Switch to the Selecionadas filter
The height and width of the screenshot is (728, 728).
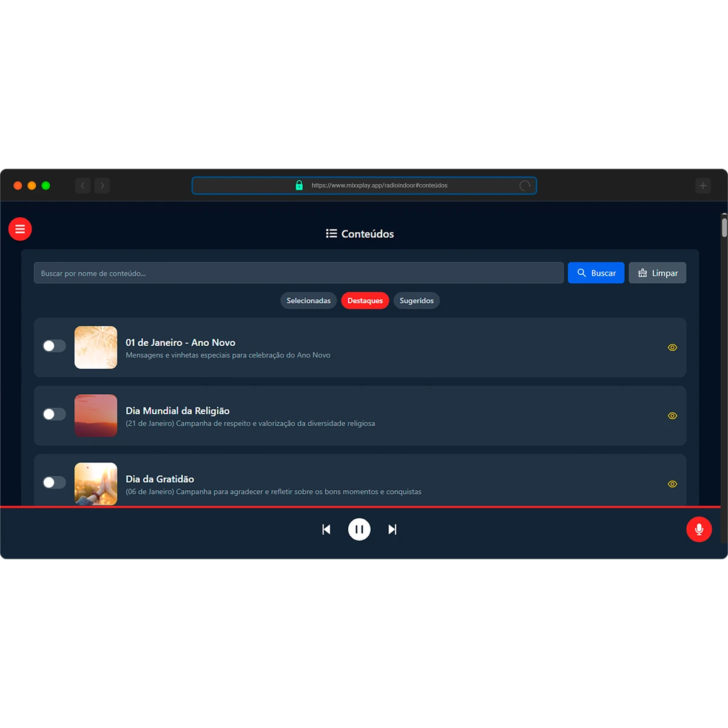click(x=308, y=300)
